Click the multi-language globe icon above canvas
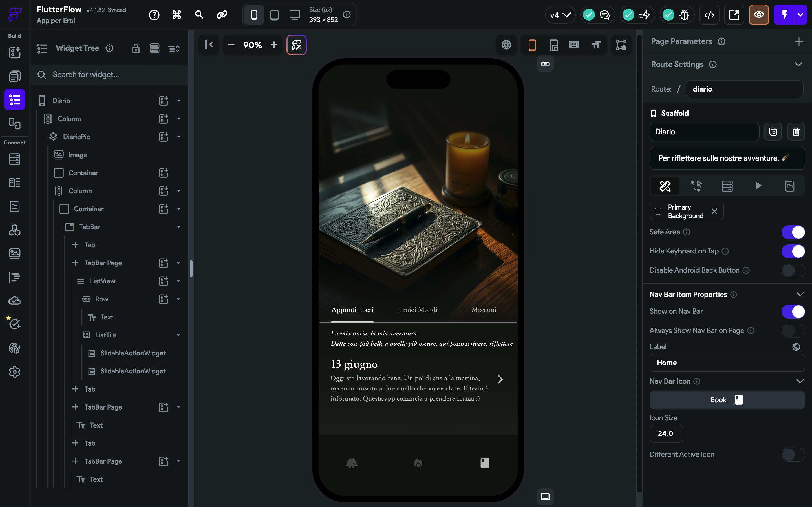This screenshot has width=812, height=507. [x=506, y=45]
